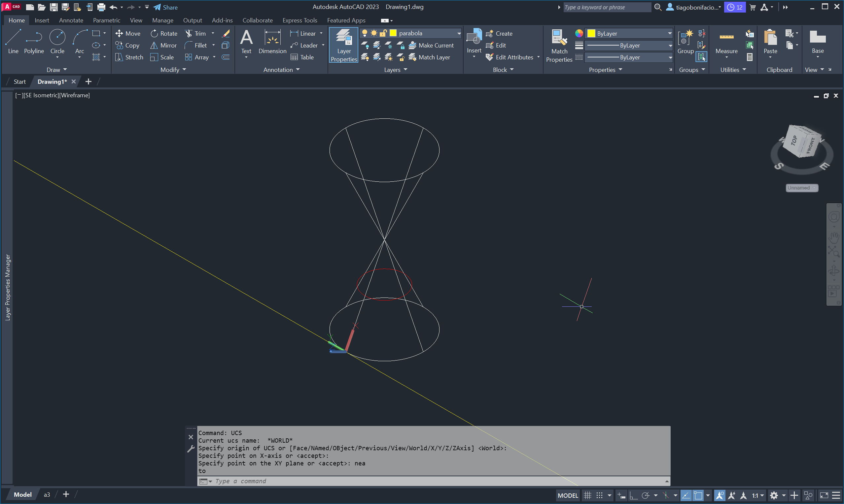
Task: Click the Stretch modify tool
Action: [129, 57]
